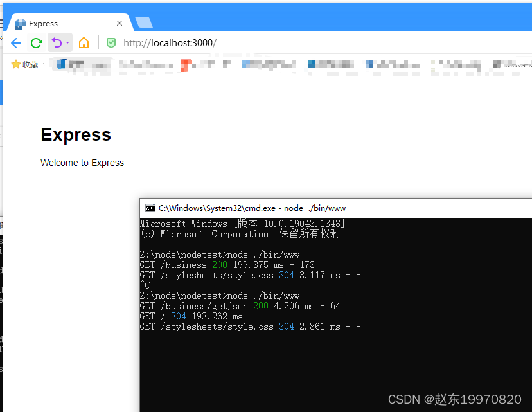Click the style.css 3.117 ms log line
The width and height of the screenshot is (532, 412).
click(x=250, y=275)
